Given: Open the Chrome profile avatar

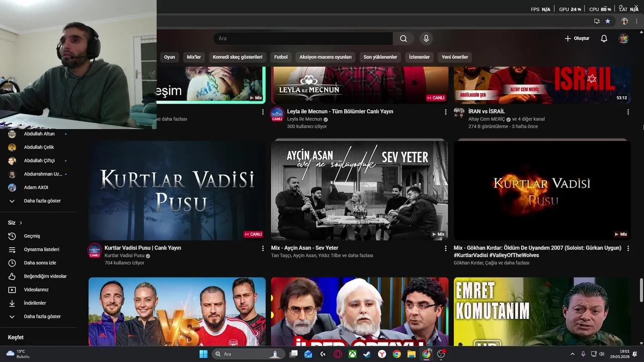Looking at the screenshot, I should coord(624,21).
